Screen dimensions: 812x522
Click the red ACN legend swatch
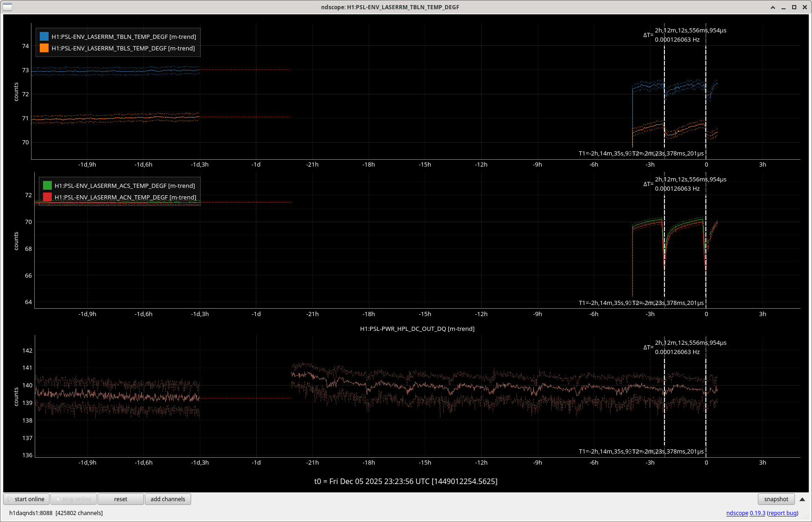(x=47, y=197)
